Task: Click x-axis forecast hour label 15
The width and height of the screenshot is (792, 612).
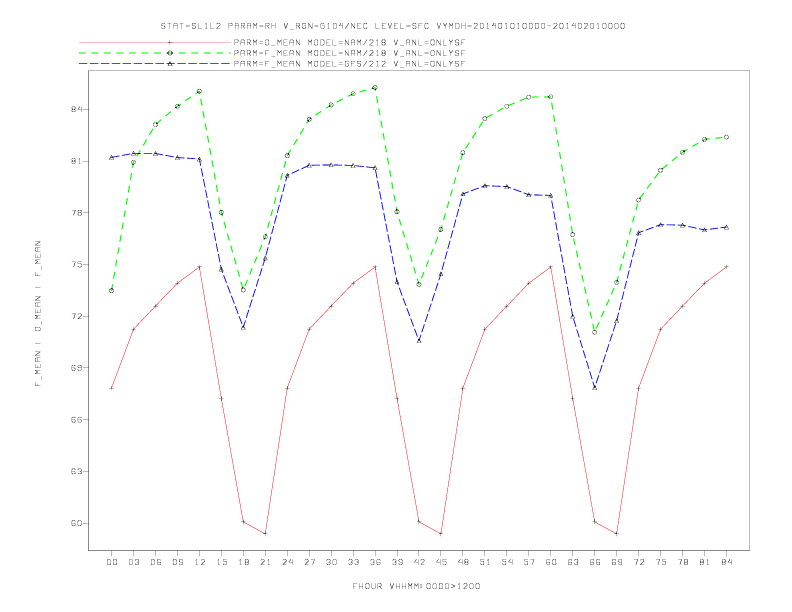Action: tap(221, 562)
